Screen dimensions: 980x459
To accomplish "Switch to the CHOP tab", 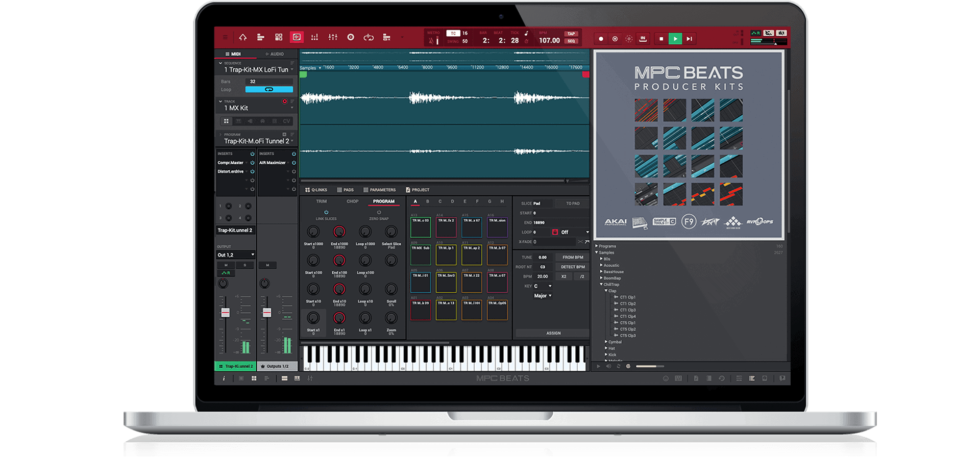I will (352, 201).
